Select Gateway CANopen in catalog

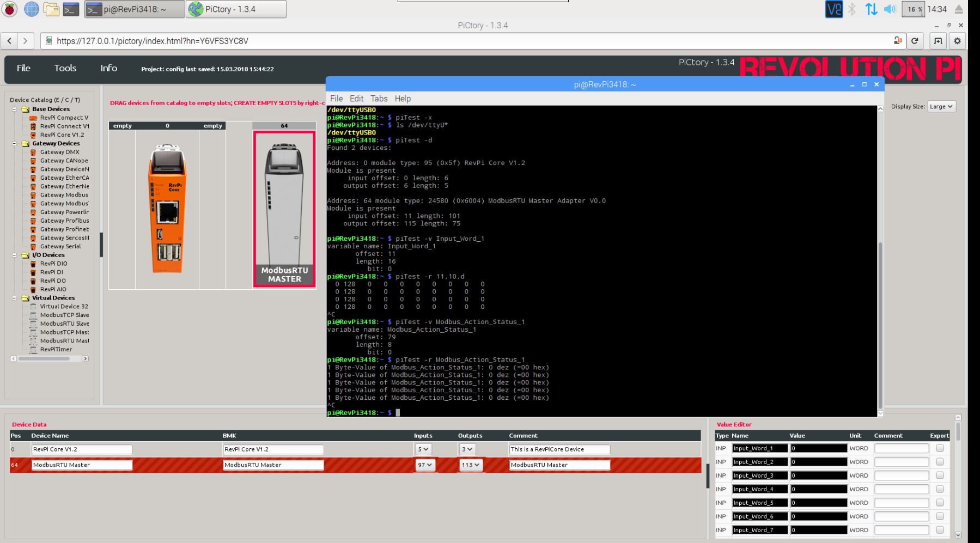tap(64, 161)
